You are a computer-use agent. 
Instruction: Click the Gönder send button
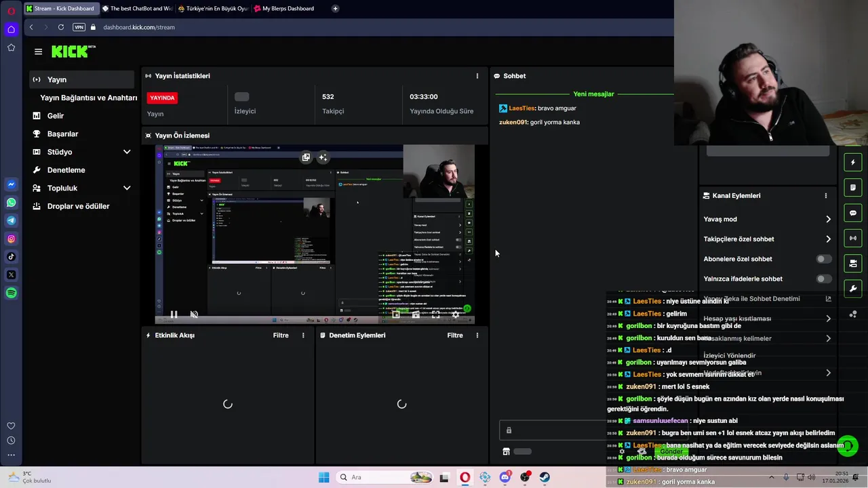[671, 451]
